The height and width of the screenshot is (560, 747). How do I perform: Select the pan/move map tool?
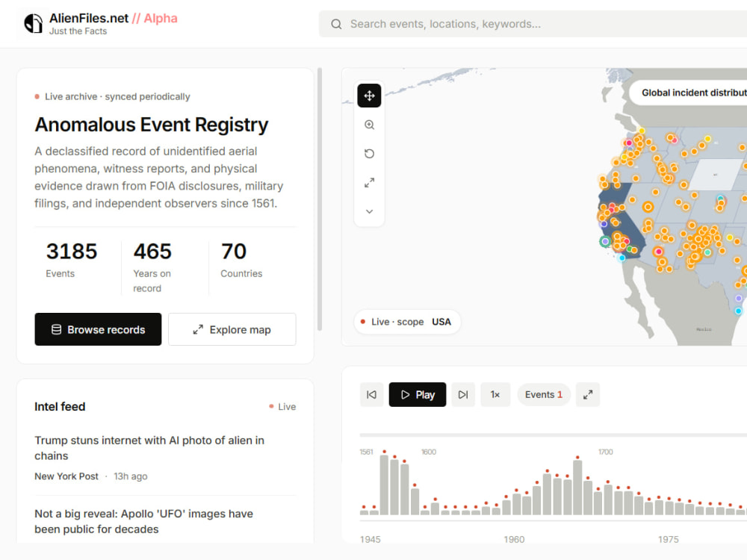[369, 96]
